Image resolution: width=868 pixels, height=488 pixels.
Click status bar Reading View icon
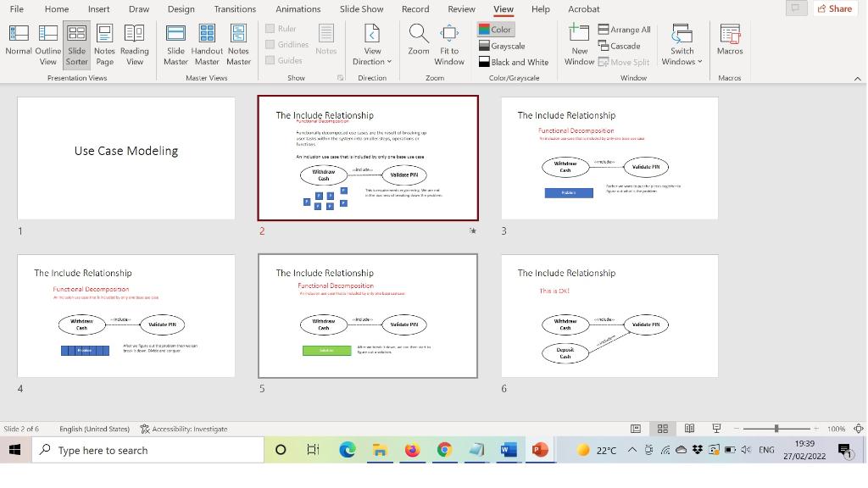689,429
